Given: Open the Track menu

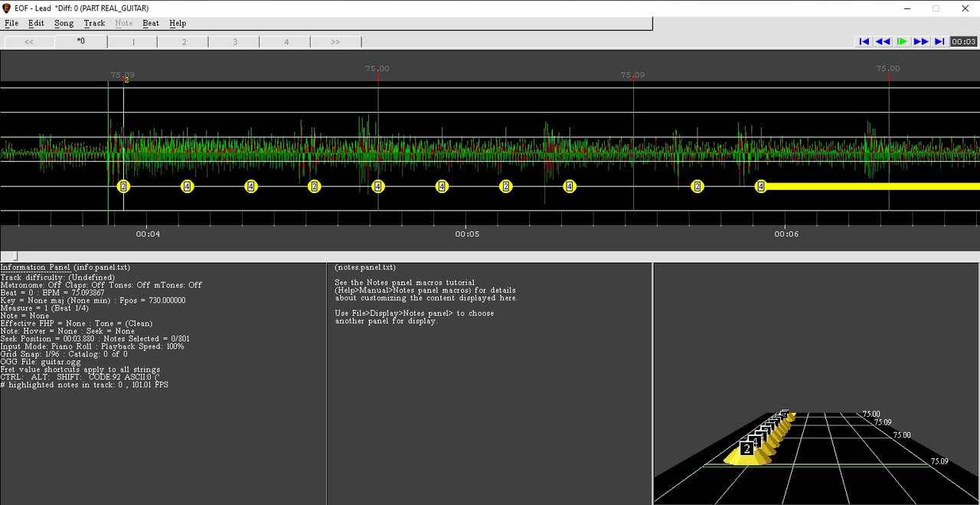Looking at the screenshot, I should pos(94,23).
